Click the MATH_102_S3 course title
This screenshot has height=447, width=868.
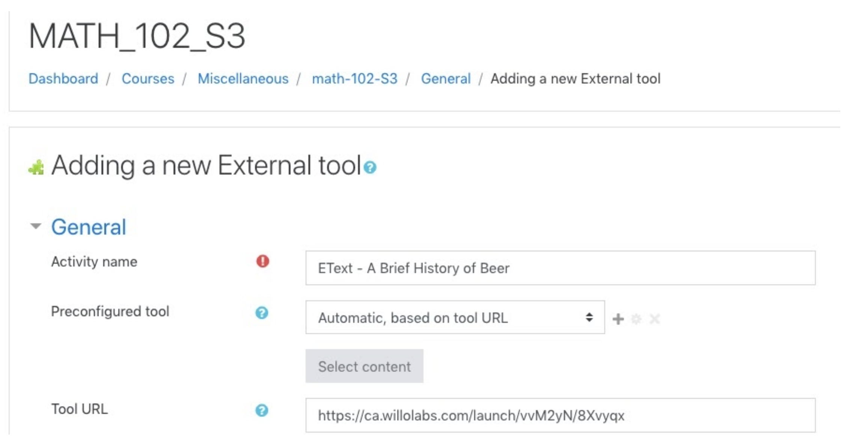click(x=137, y=36)
